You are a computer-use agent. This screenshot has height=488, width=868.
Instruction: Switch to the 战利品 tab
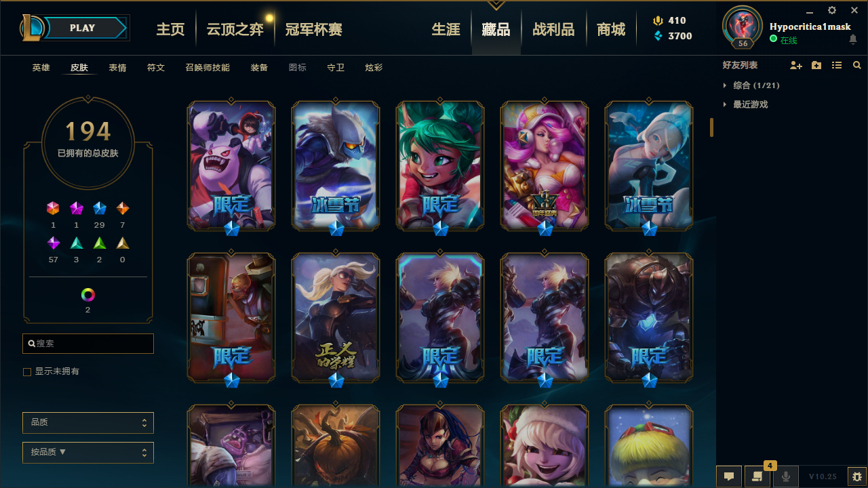(553, 29)
